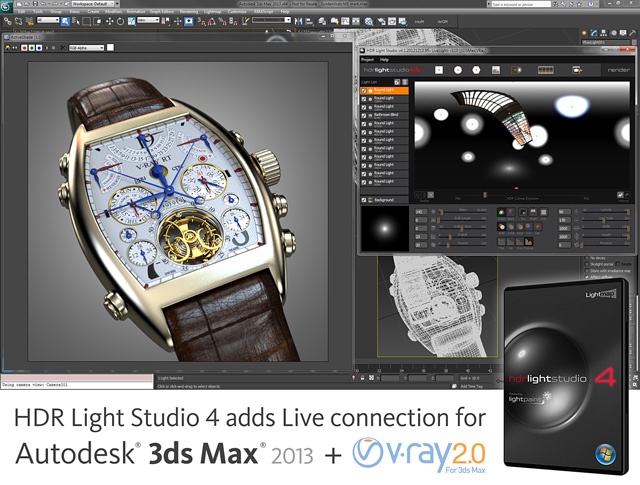Click the light preview thumbnail

(384, 228)
